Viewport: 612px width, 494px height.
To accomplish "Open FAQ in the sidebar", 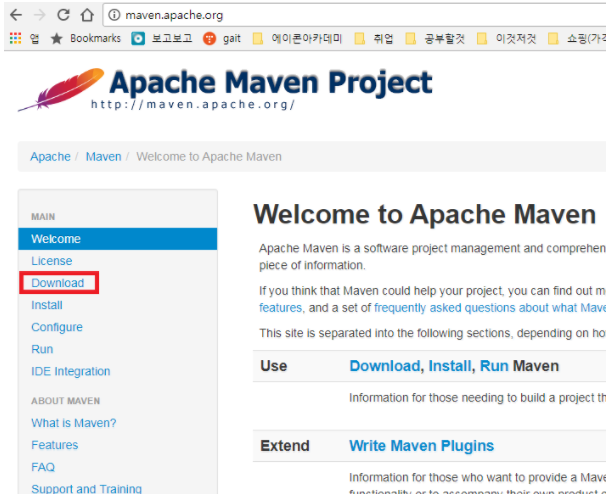I will [43, 467].
